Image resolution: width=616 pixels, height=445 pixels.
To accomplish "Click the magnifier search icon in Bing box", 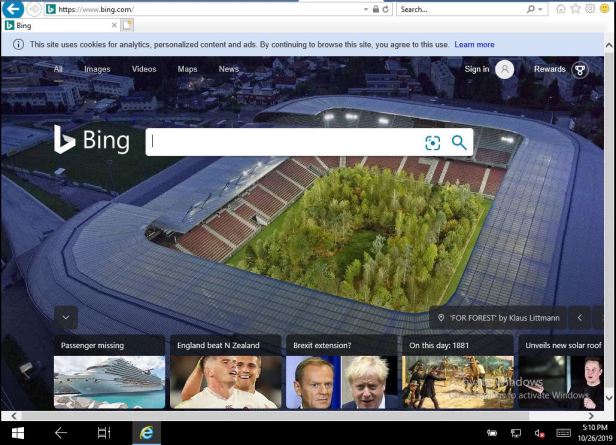I will click(459, 142).
